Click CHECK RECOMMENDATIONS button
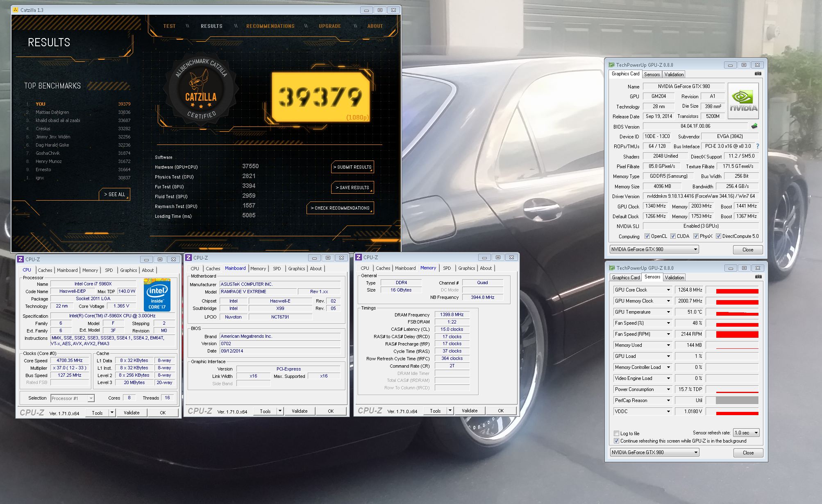 click(340, 208)
